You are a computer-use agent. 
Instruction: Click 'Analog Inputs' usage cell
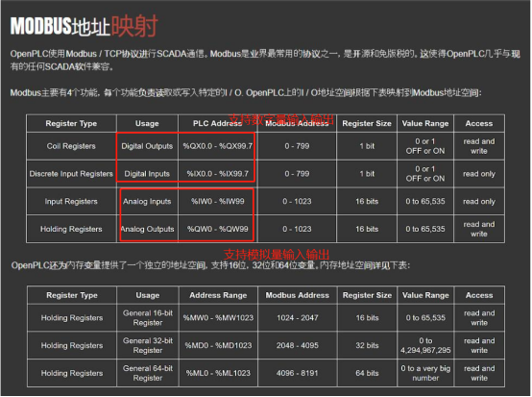147,202
